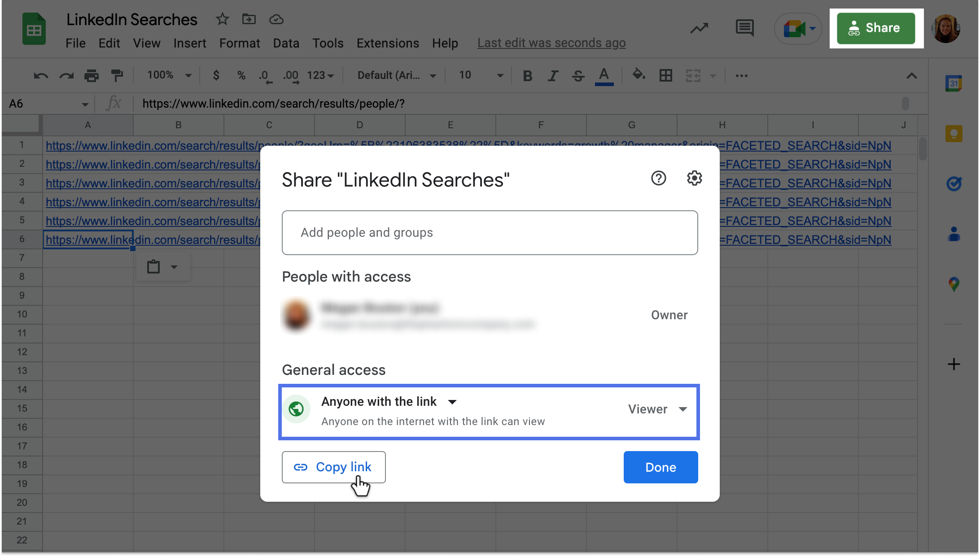Open Google Calendar side panel icon
This screenshot has height=556, width=980.
coord(954,83)
